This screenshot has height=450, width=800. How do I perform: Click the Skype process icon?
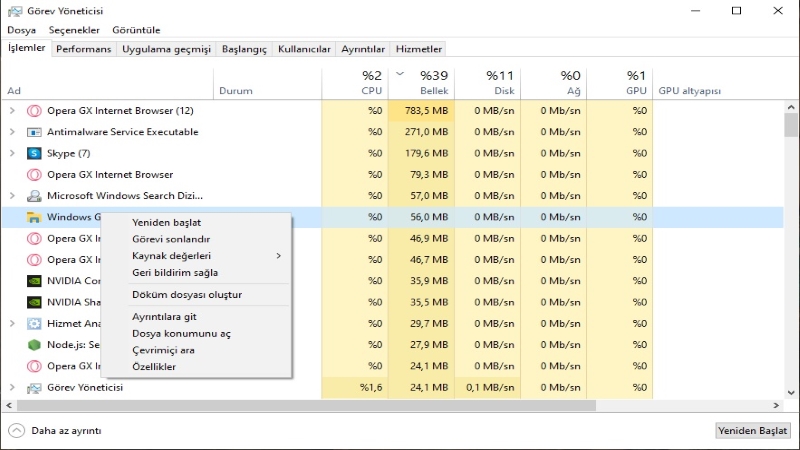click(x=34, y=153)
